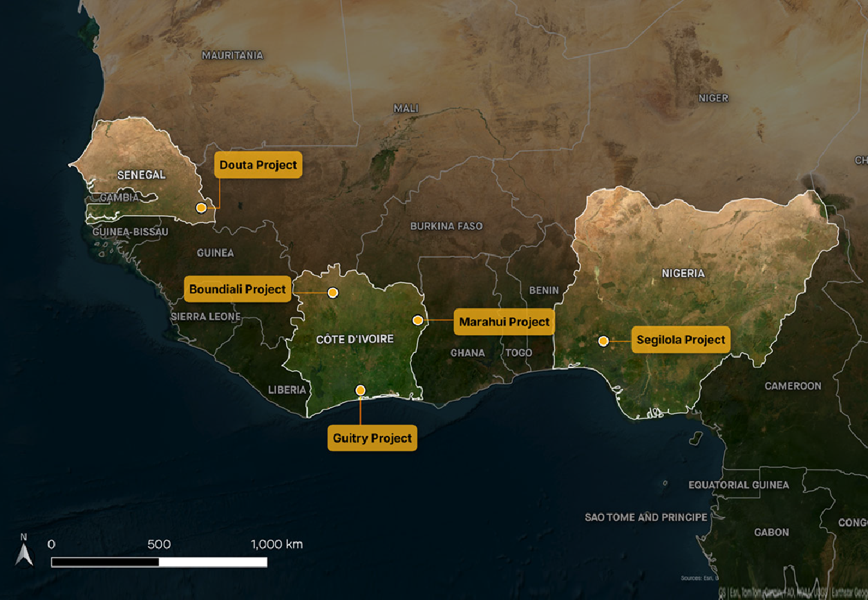Select the Boundiali Project marker dot
Image resolution: width=868 pixels, height=600 pixels.
pos(332,292)
